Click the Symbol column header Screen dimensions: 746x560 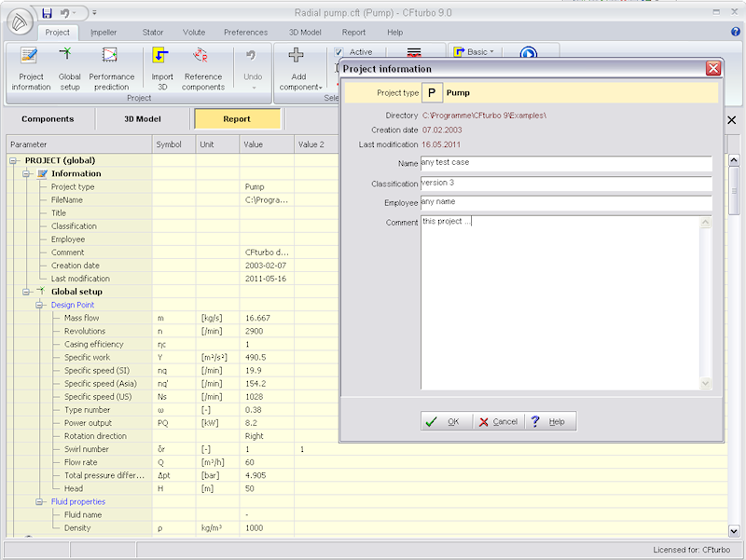point(173,144)
